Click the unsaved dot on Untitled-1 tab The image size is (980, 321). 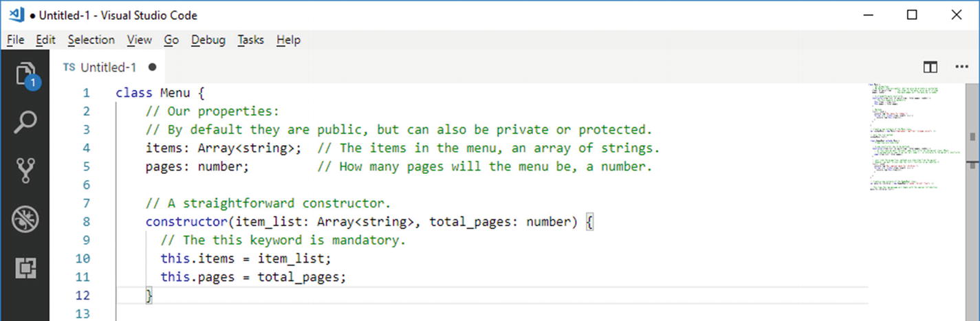point(152,67)
